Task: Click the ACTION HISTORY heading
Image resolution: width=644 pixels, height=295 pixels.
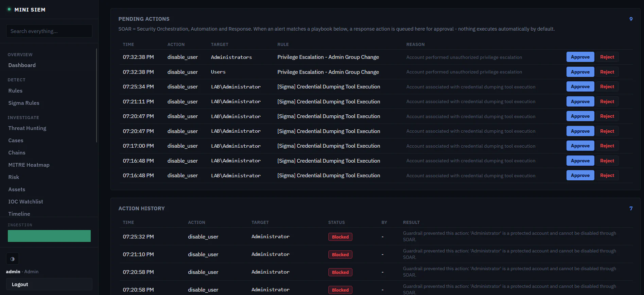Action: coord(141,209)
